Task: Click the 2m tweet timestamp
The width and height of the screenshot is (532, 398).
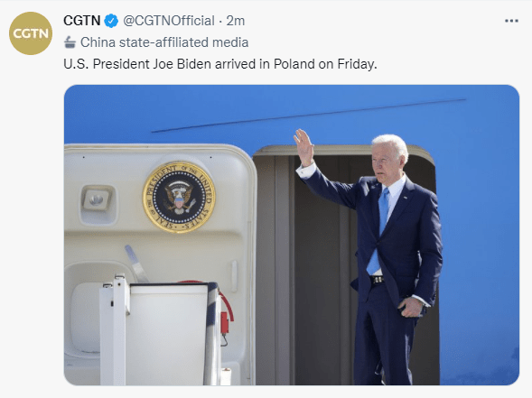Action: (236, 21)
